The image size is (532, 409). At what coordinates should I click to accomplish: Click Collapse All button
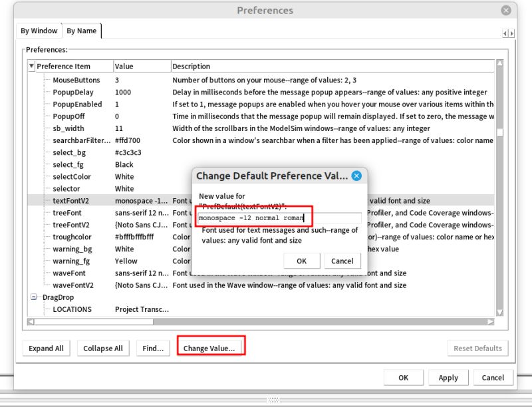click(x=103, y=348)
